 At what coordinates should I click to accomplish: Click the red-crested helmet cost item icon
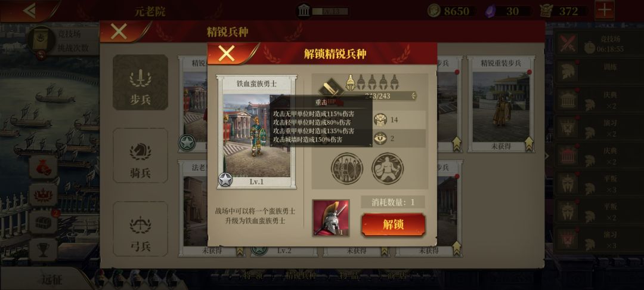(x=330, y=218)
